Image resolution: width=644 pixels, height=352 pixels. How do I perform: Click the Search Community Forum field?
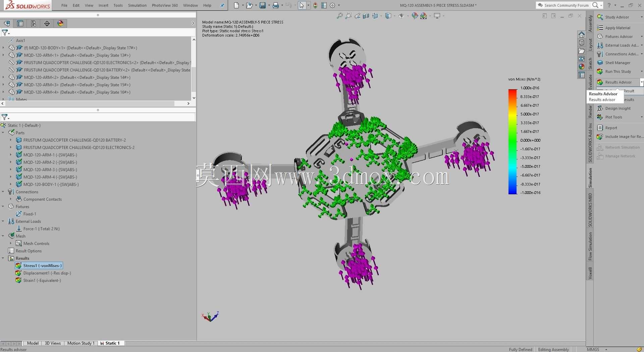coord(566,5)
